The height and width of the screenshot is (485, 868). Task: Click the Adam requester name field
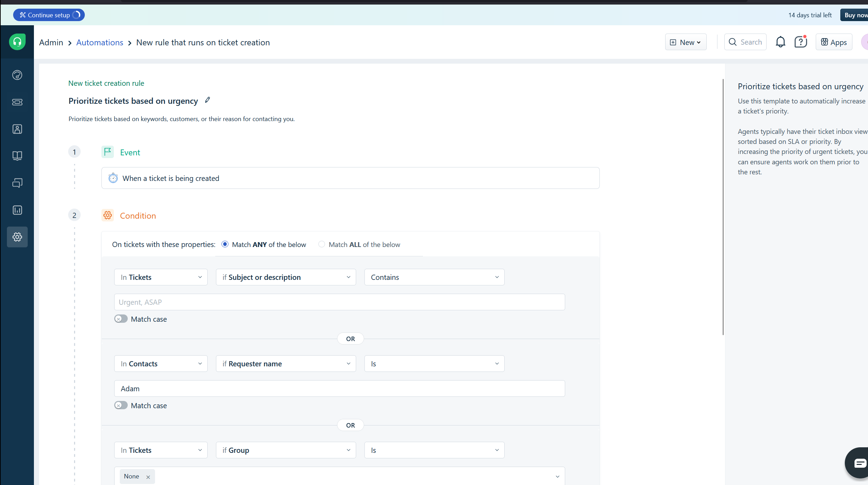340,388
